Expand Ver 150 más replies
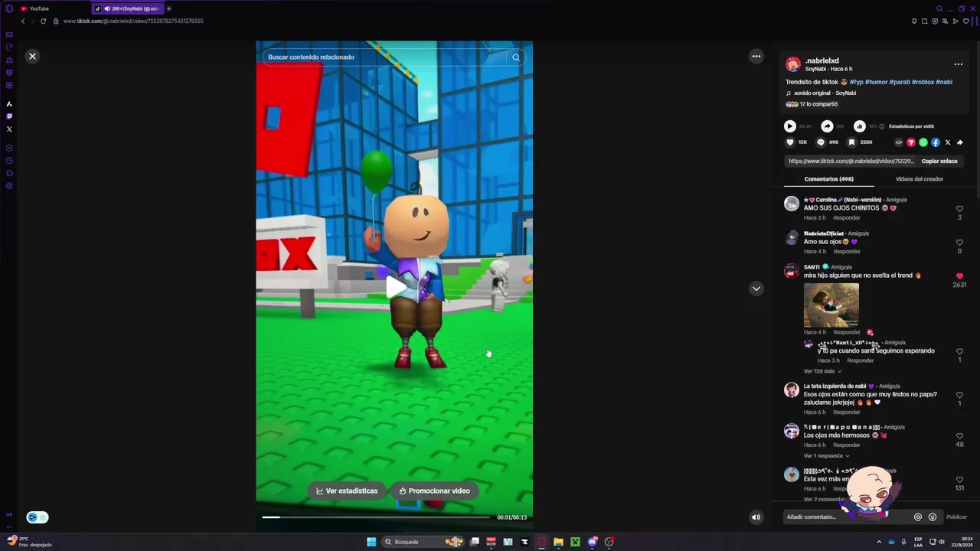This screenshot has width=980, height=551. (822, 371)
